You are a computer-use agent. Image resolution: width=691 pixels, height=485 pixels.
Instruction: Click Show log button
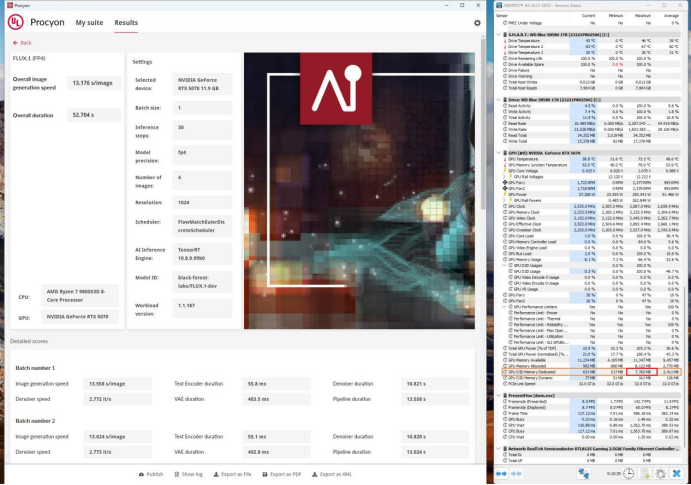[187, 474]
